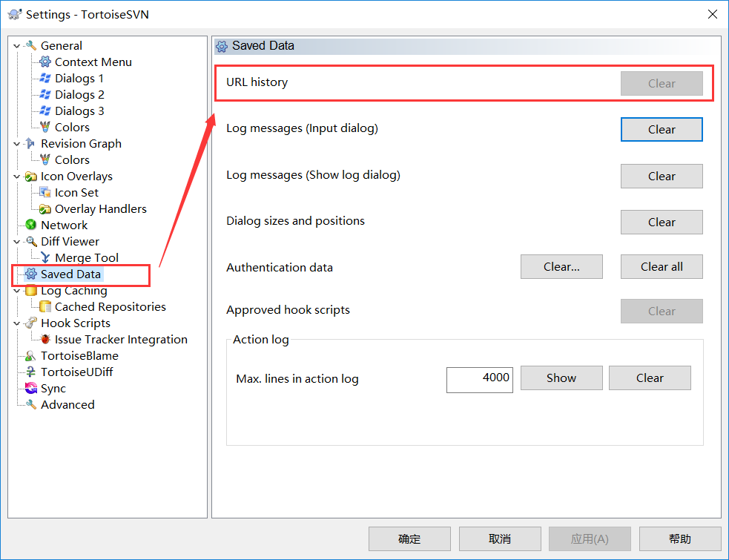This screenshot has height=560, width=729.
Task: Click the Network globe icon
Action: tap(30, 225)
